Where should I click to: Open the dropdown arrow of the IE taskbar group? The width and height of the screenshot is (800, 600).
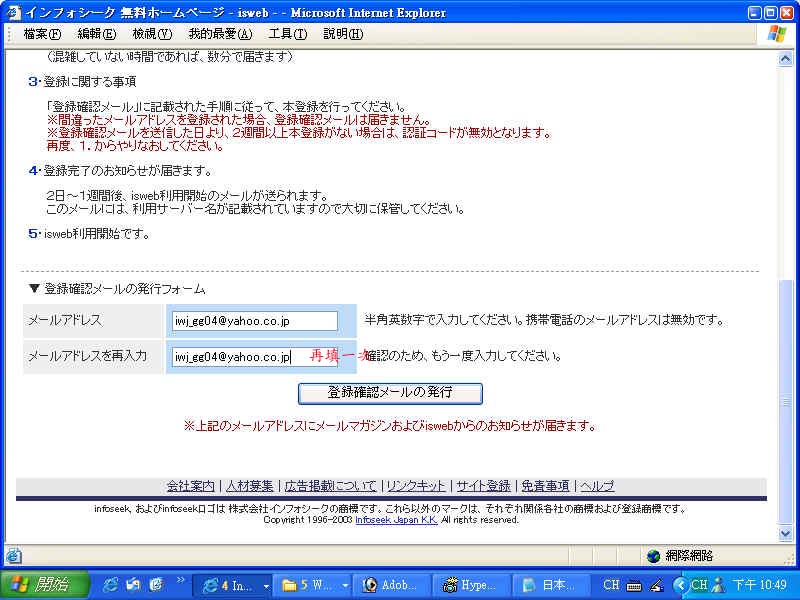(266, 586)
